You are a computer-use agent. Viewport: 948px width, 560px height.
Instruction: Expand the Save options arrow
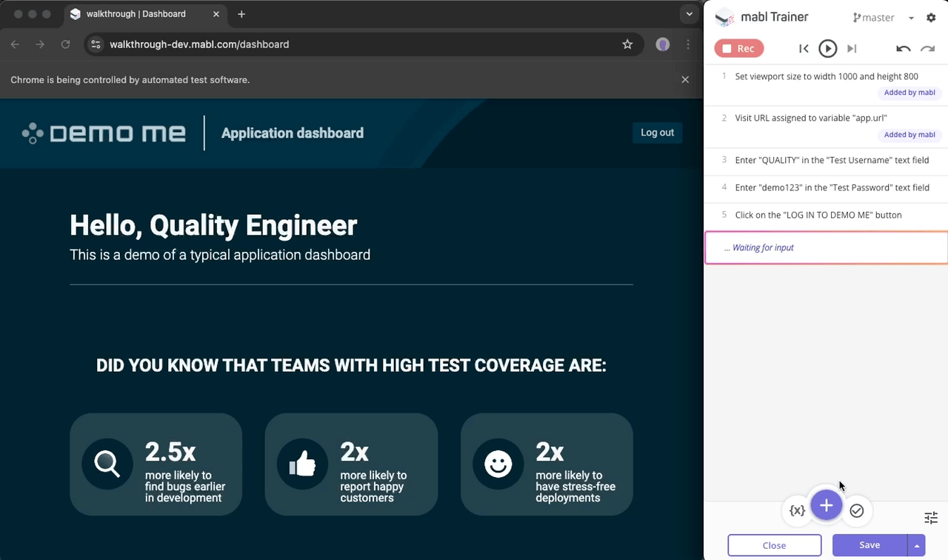pyautogui.click(x=917, y=545)
